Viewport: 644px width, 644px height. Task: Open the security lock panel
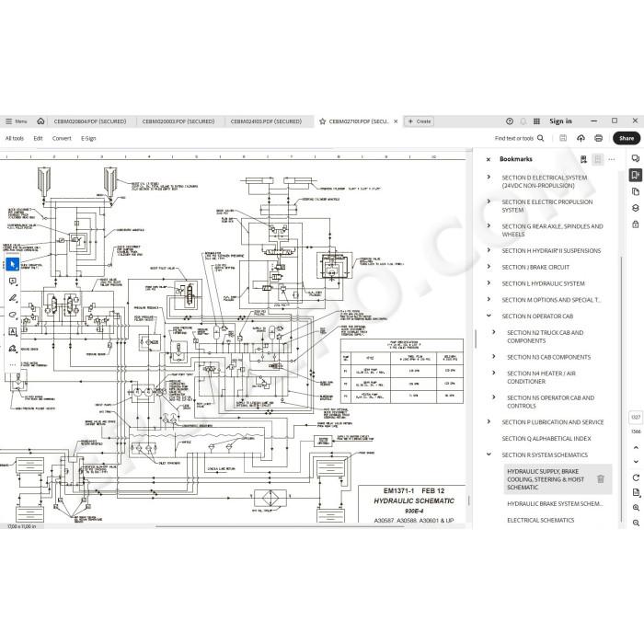636,224
